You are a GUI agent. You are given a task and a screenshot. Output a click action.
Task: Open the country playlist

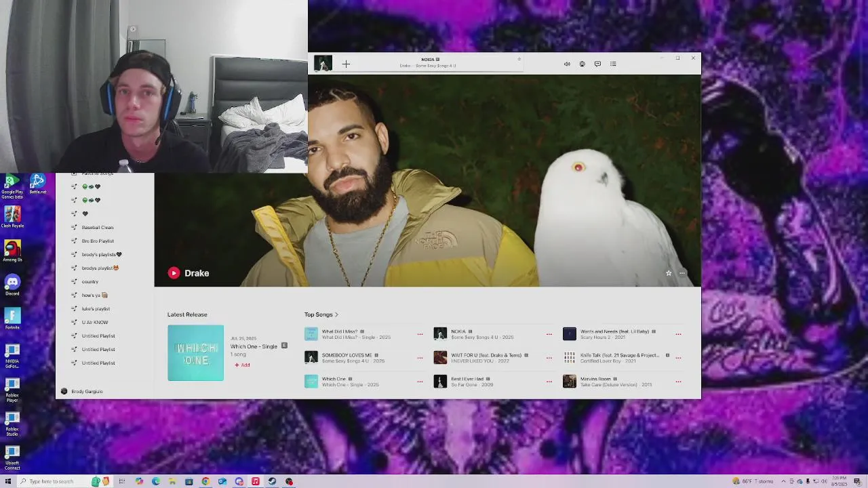tap(90, 282)
